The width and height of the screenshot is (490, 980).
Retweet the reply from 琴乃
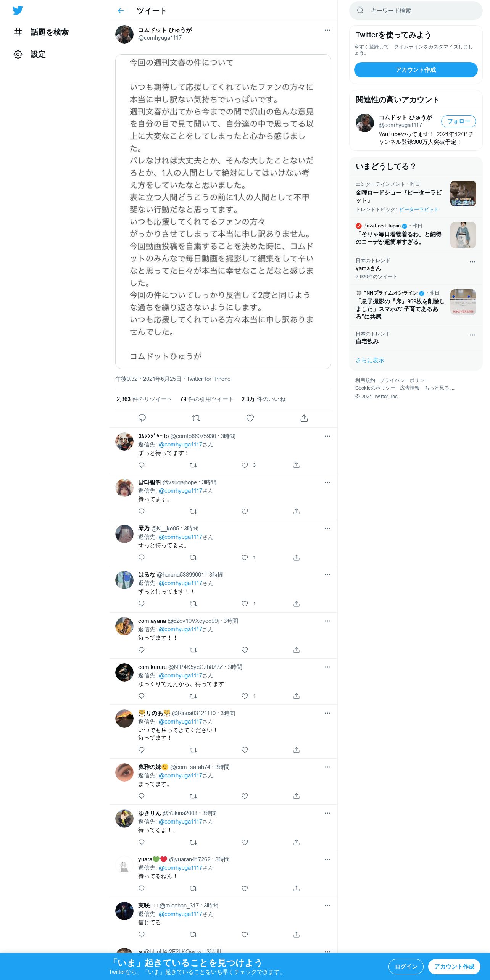[193, 557]
